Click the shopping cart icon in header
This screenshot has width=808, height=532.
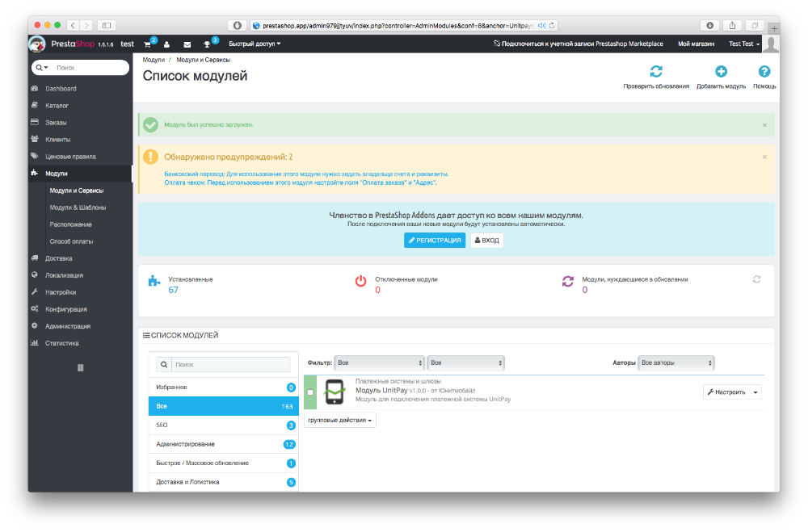[x=148, y=44]
